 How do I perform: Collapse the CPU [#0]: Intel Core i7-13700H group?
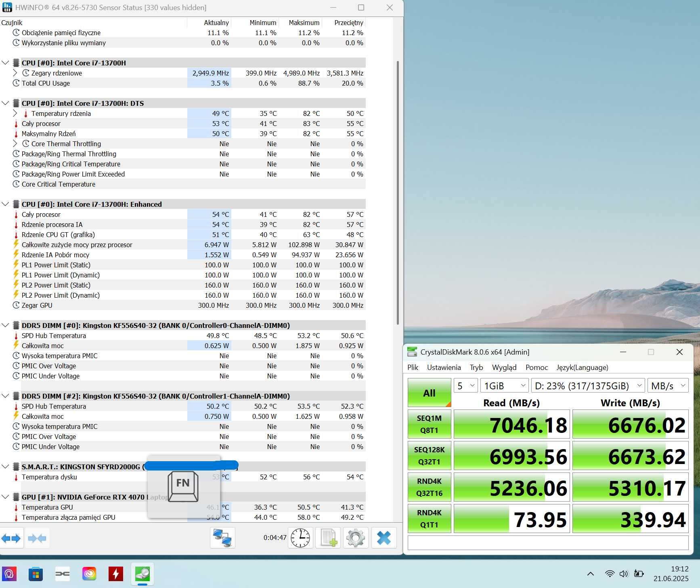(x=5, y=63)
